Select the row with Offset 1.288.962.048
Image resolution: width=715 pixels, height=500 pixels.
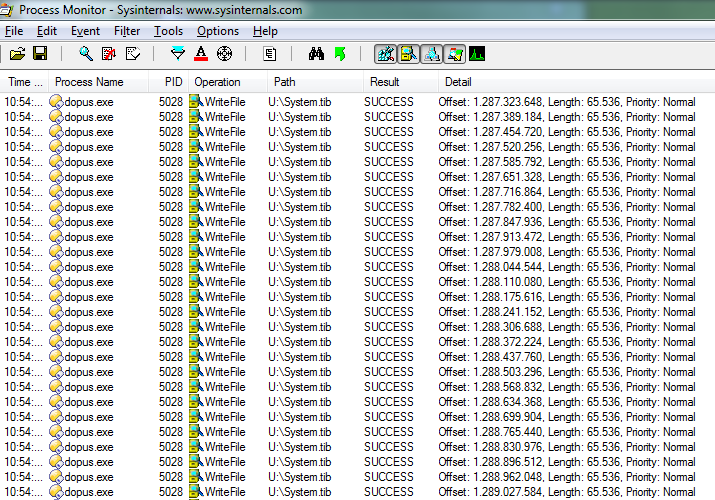click(358, 477)
